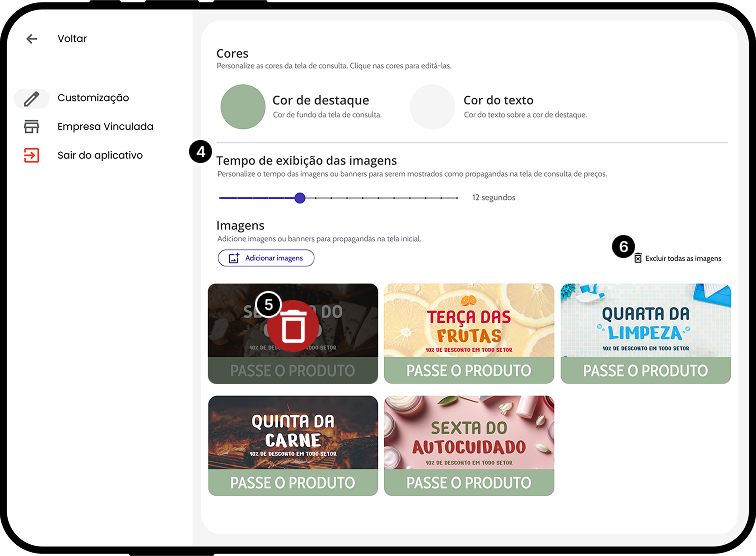Click the back arrow icon

click(x=32, y=39)
